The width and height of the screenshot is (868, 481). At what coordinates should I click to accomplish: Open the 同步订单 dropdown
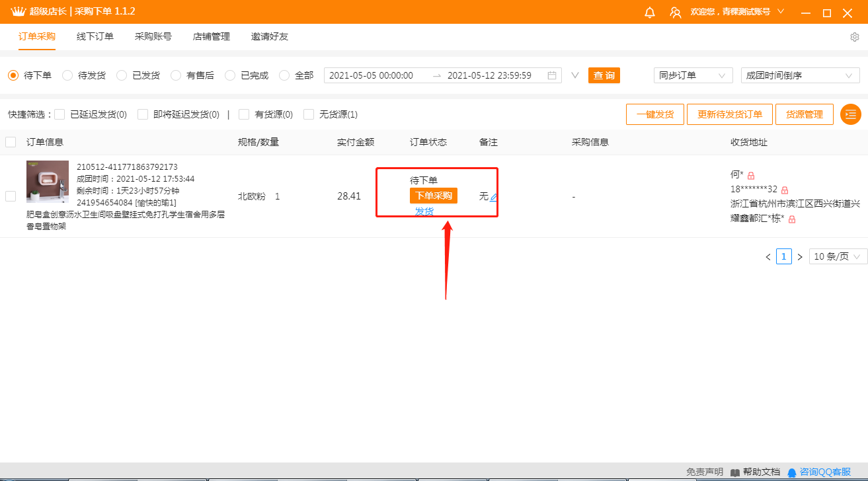pos(693,75)
